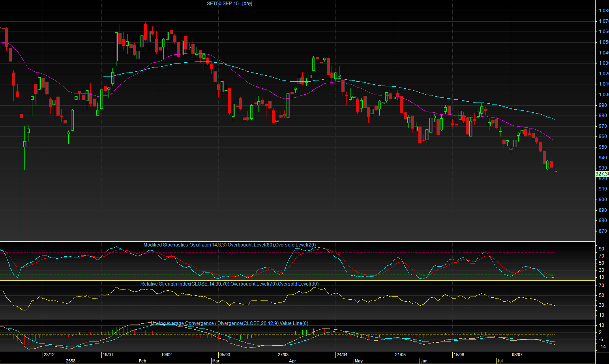609x364 pixels.
Task: Click the 10/02 date marker
Action: (x=167, y=355)
